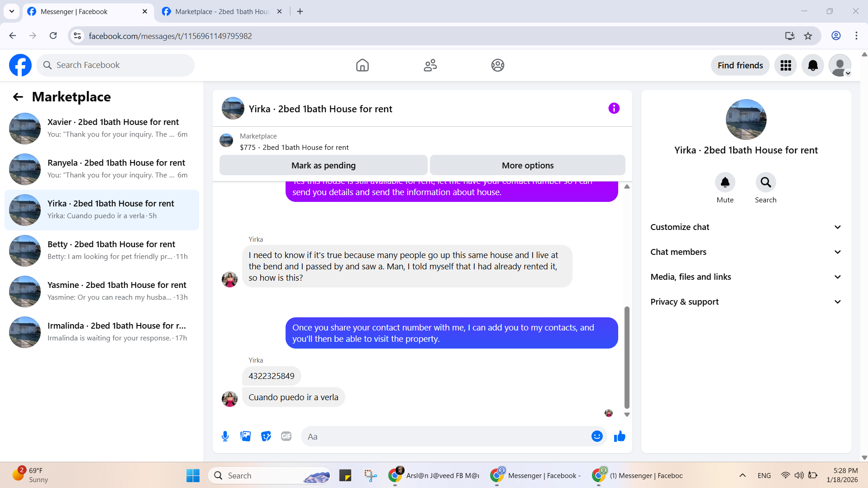Click the More options button
This screenshot has width=868, height=488.
tap(527, 165)
